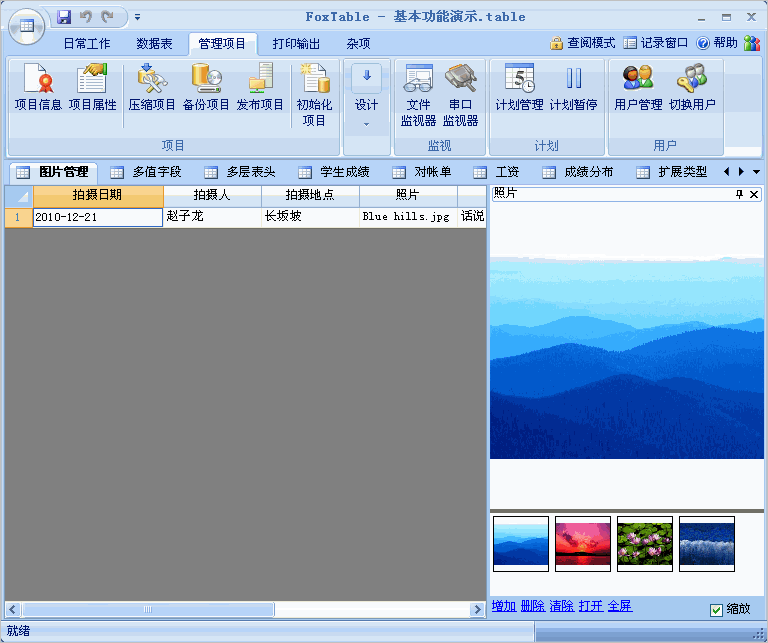
Task: Open 计划管理 schedule management
Action: point(519,87)
